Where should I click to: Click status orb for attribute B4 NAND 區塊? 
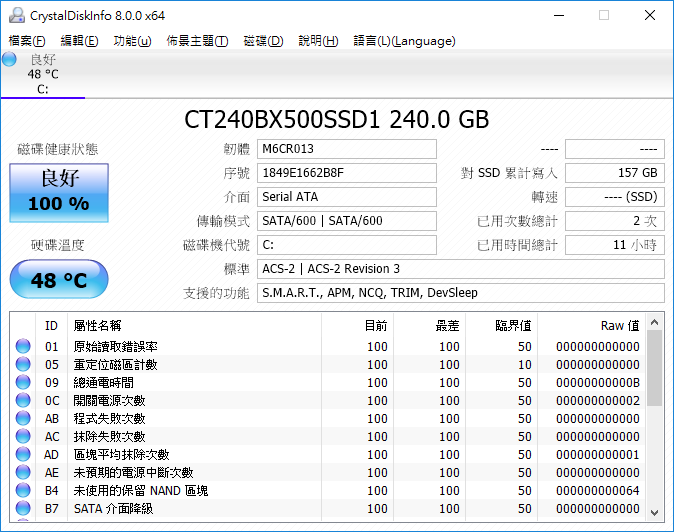(x=23, y=491)
